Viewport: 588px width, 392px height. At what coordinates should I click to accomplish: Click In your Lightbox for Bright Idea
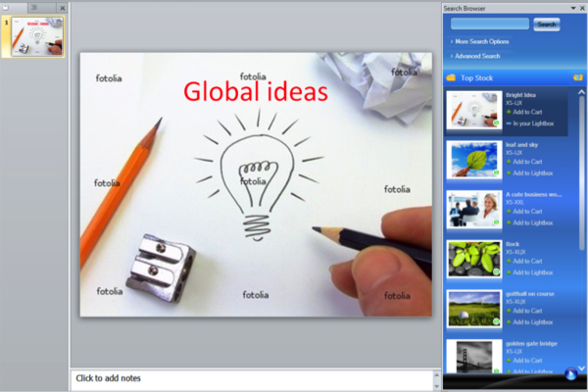pyautogui.click(x=533, y=123)
